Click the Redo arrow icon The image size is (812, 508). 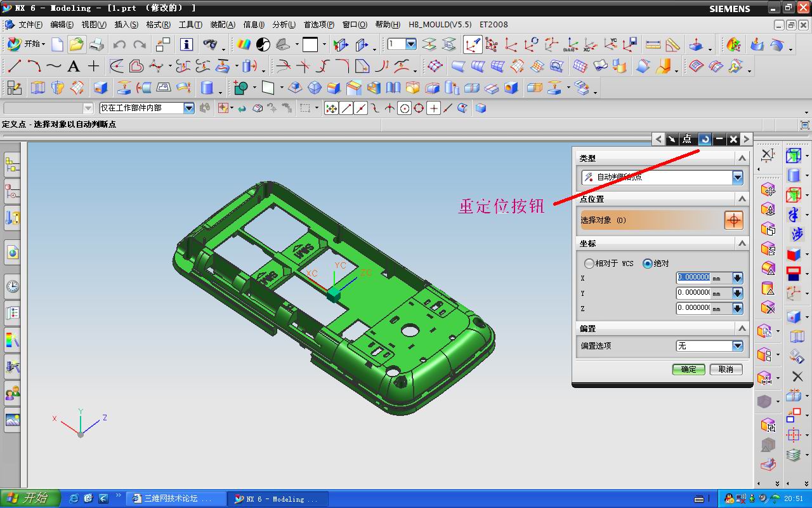point(140,44)
